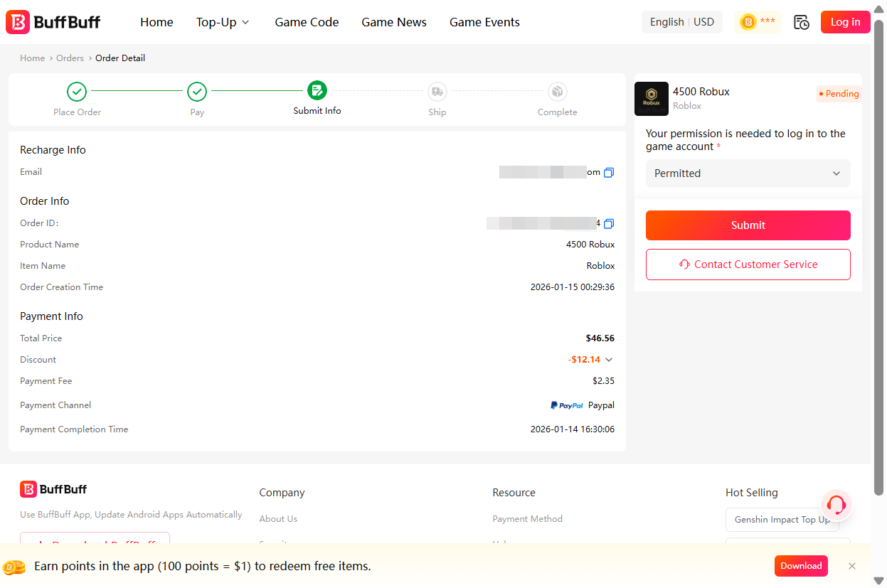Image resolution: width=887 pixels, height=588 pixels.
Task: Click Contact Customer Service button
Action: point(748,264)
